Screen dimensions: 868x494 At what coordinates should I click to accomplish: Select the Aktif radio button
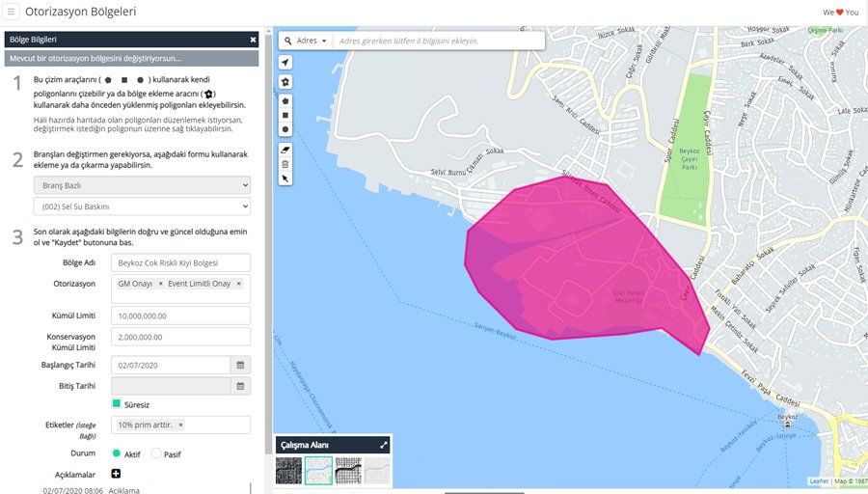(x=117, y=453)
